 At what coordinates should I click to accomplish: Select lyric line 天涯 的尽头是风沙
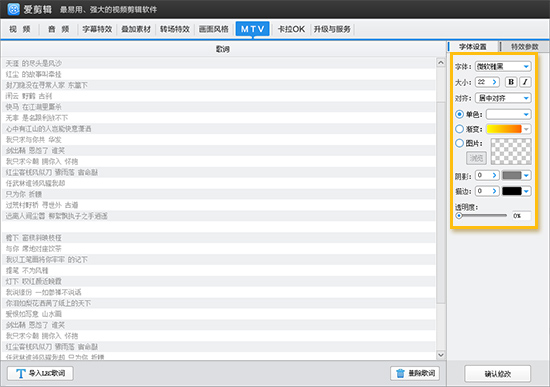tap(218, 63)
